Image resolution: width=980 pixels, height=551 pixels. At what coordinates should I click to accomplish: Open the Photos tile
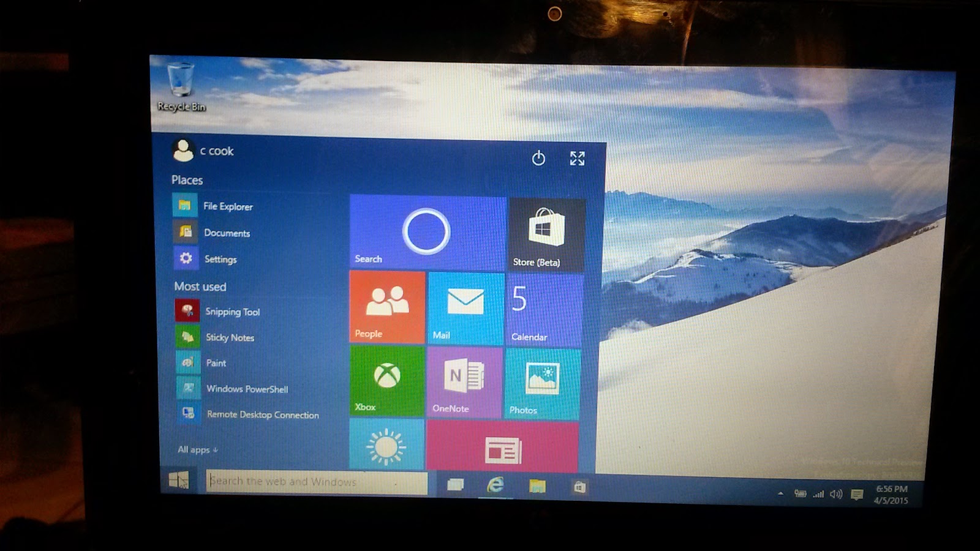click(543, 384)
